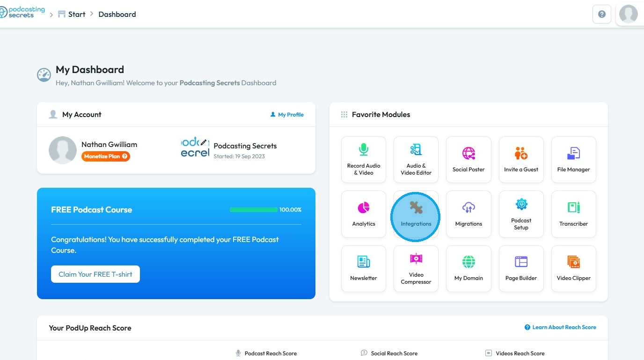Select the Social Reach Score label

coord(389,353)
